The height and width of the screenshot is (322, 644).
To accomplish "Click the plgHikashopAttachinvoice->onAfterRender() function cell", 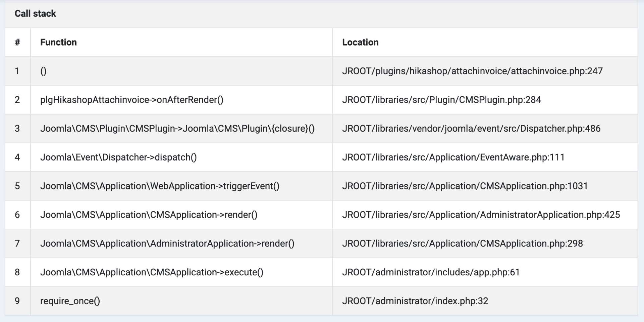I will pyautogui.click(x=131, y=100).
